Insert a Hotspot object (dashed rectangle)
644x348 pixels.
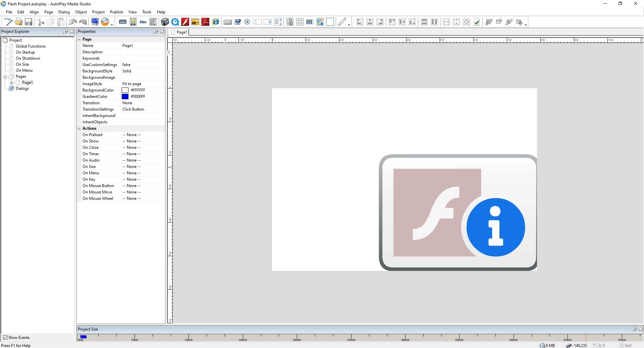pos(330,22)
